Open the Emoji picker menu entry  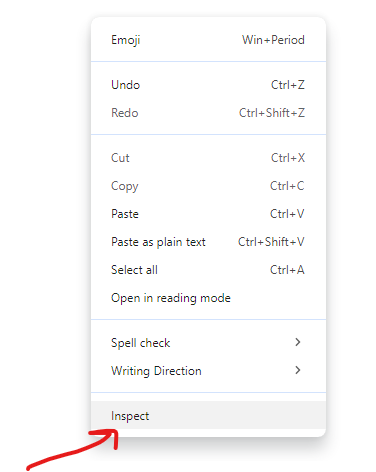(208, 40)
